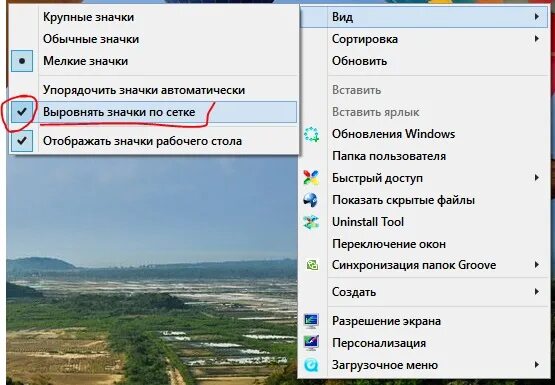This screenshot has height=385, width=555.
Task: Open the Создать menu entry
Action: point(425,292)
